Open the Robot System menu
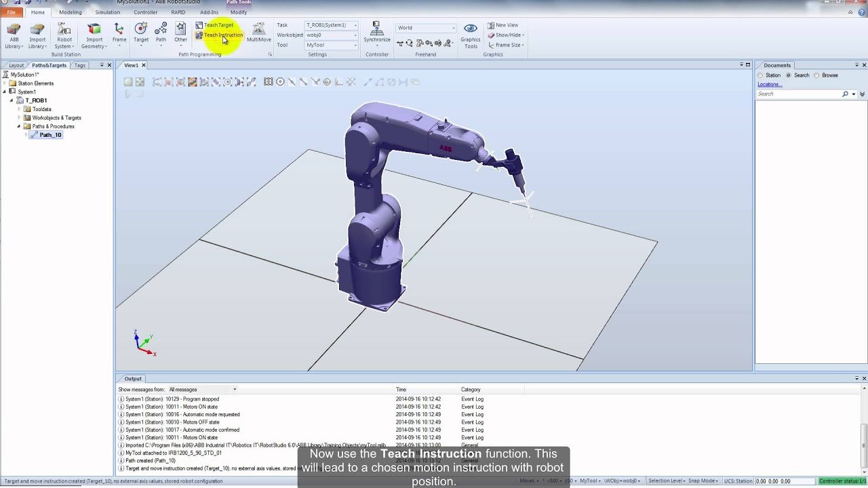 [64, 35]
